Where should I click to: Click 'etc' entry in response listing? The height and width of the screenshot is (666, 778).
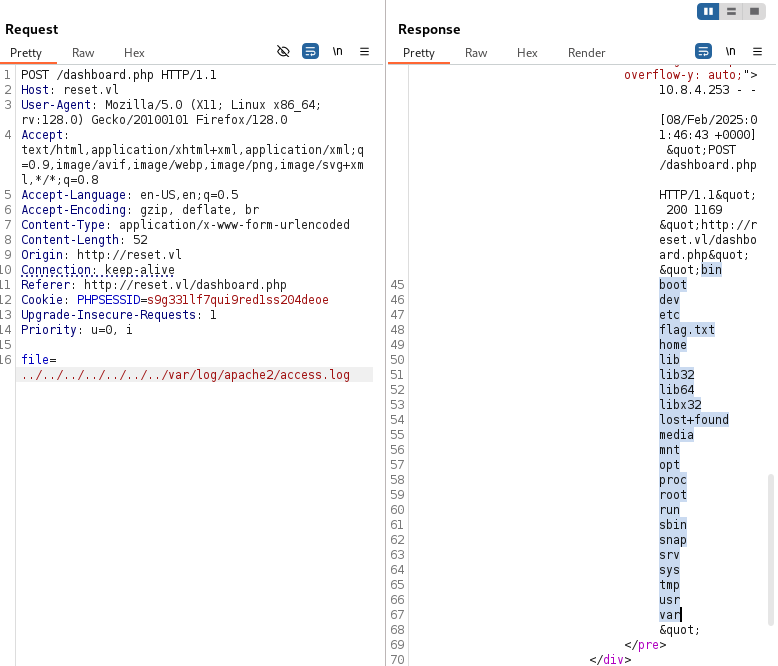pos(669,315)
